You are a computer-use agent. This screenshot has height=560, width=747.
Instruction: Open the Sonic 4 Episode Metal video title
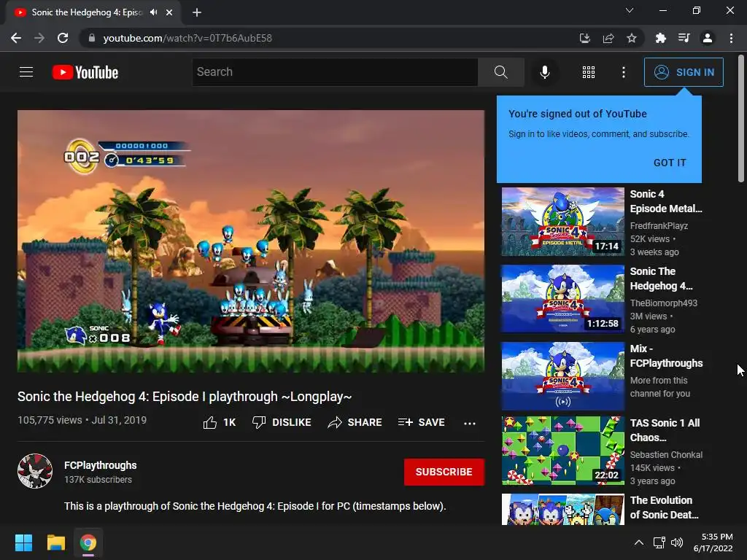[x=665, y=201]
